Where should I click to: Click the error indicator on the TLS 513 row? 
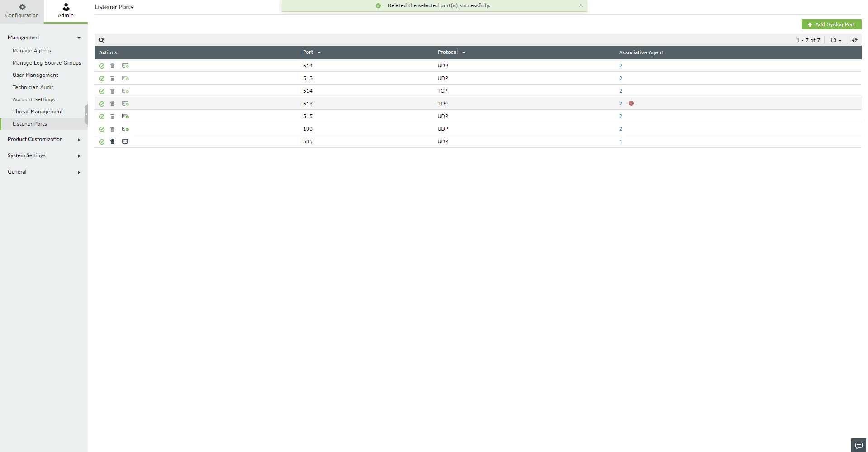[x=631, y=104]
